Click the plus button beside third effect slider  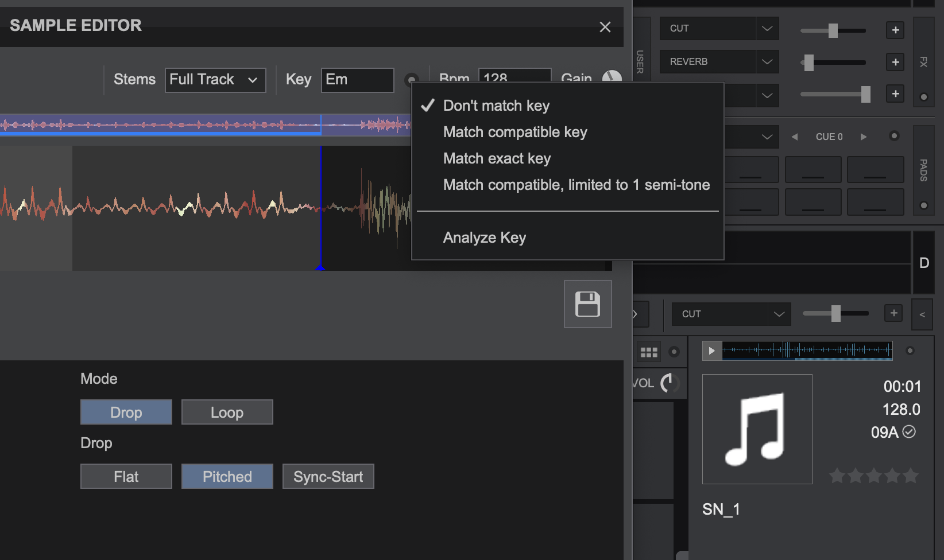coord(895,94)
